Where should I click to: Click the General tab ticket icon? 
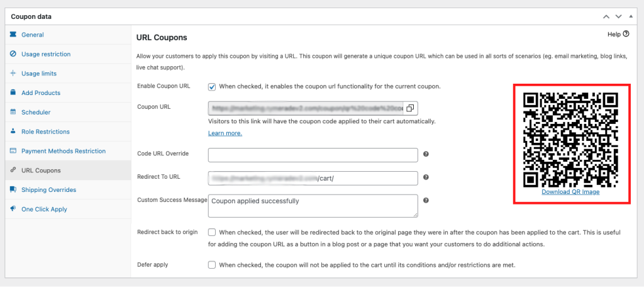[13, 35]
